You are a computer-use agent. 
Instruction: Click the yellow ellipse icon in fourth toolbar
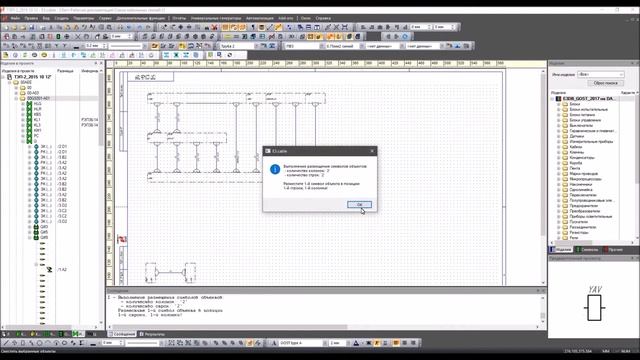point(44,55)
